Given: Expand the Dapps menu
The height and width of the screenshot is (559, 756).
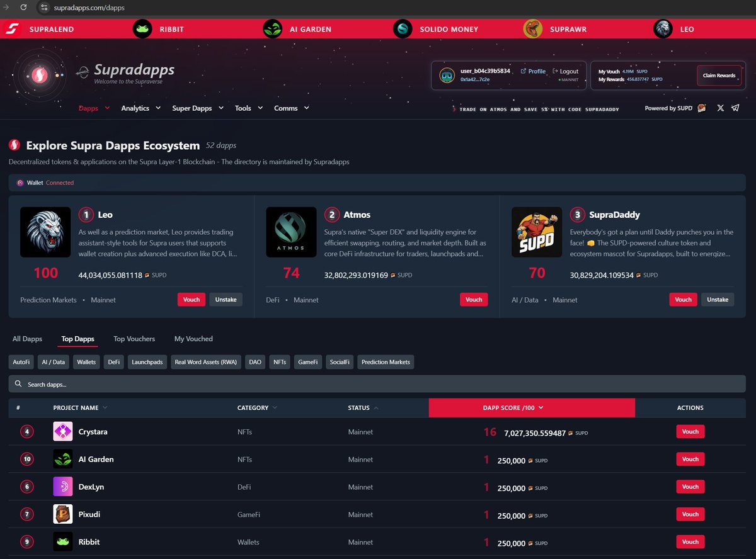Looking at the screenshot, I should tap(94, 108).
